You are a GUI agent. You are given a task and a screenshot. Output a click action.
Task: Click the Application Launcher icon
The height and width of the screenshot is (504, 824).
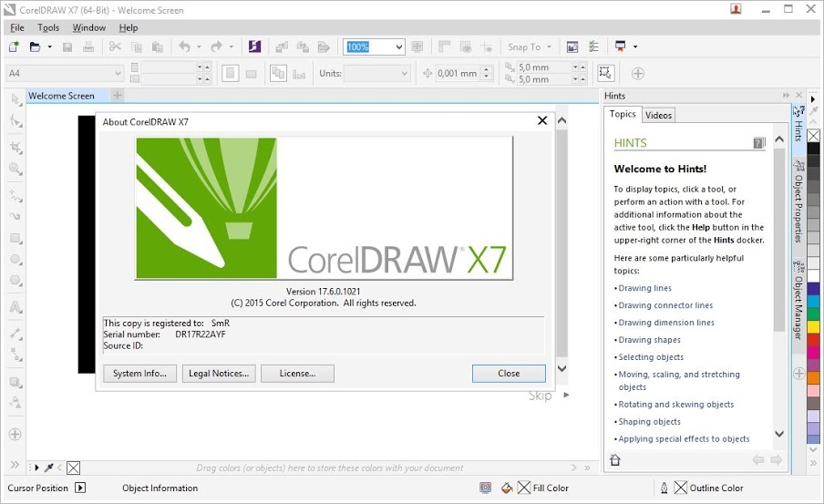point(620,46)
